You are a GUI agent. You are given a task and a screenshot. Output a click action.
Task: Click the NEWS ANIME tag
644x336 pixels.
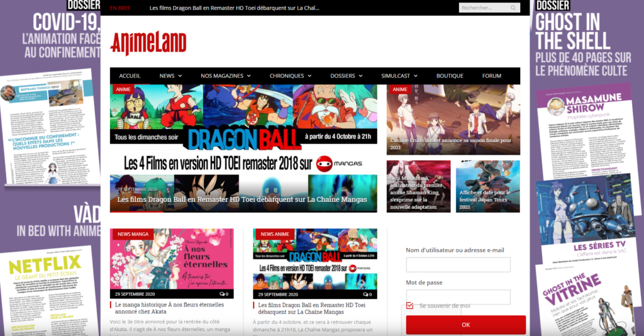pyautogui.click(x=275, y=234)
